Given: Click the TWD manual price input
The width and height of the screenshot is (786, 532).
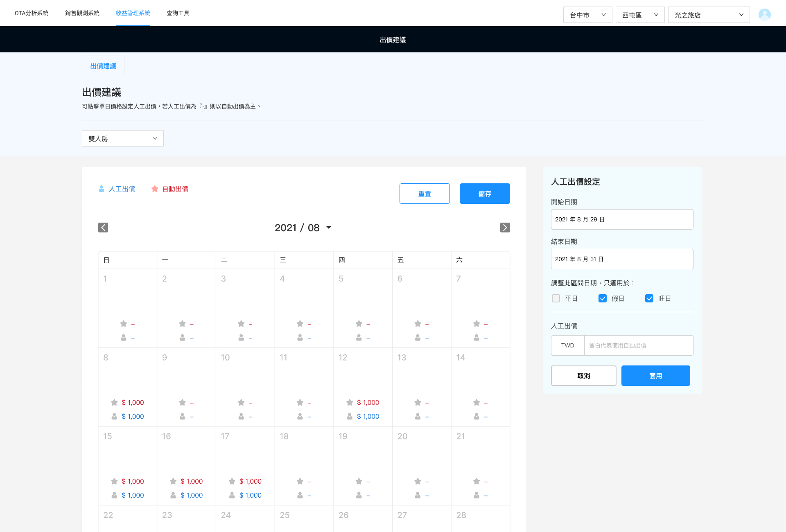Looking at the screenshot, I should [639, 345].
